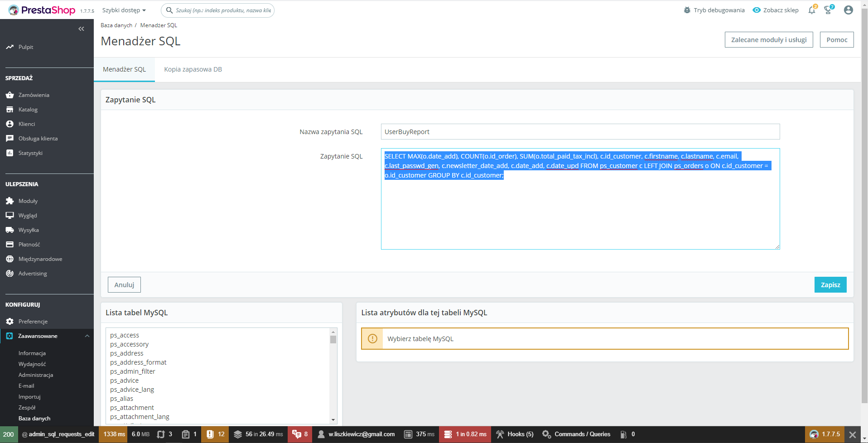Open the Zespół submenu item
The width and height of the screenshot is (868, 443).
click(x=27, y=408)
